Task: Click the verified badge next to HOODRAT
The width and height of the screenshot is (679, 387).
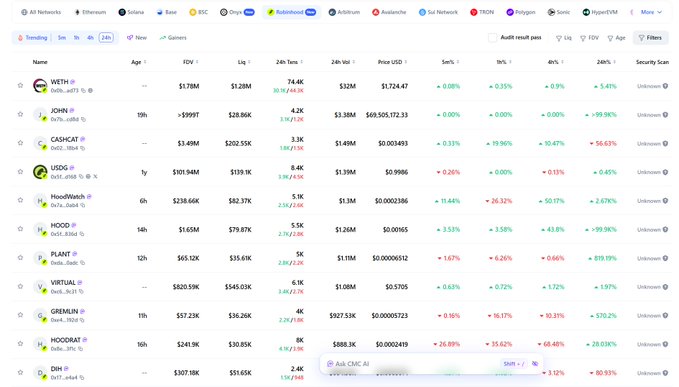Action: [x=85, y=340]
